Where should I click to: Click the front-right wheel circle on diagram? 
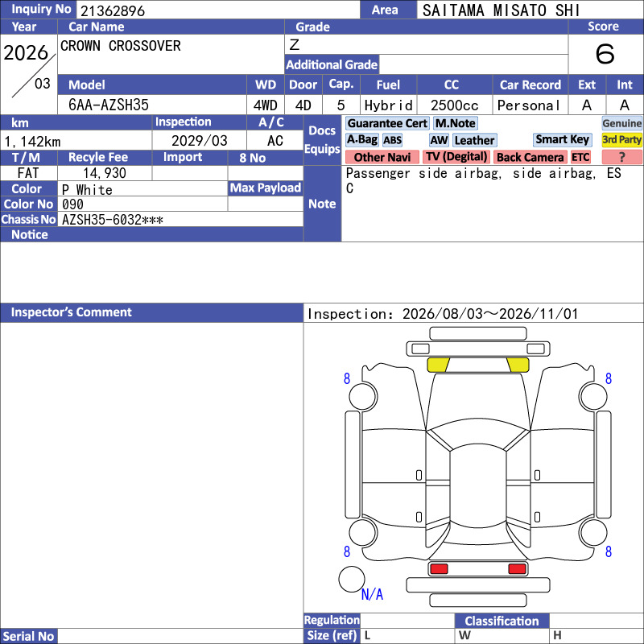(593, 396)
